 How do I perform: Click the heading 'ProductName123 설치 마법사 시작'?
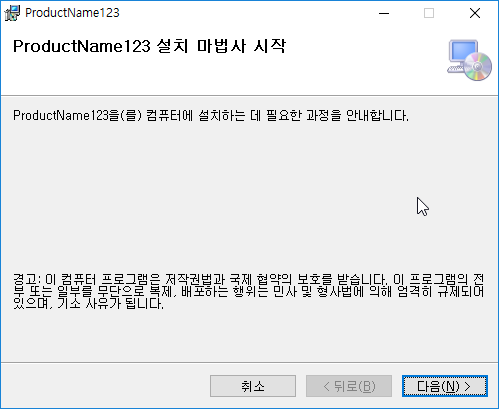[x=149, y=46]
